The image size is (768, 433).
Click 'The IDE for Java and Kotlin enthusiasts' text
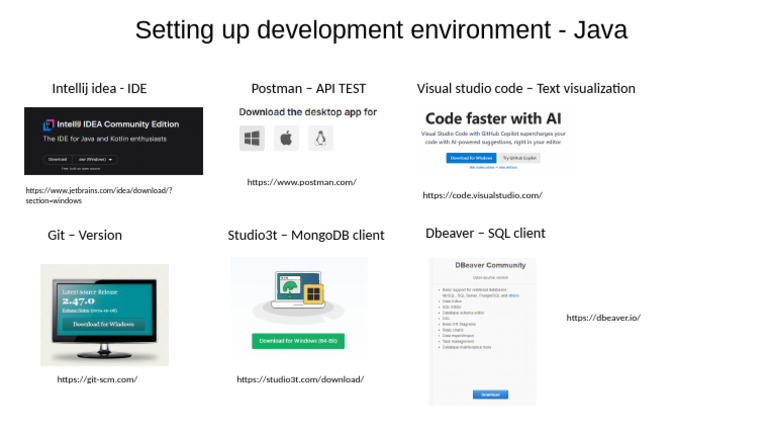(105, 139)
